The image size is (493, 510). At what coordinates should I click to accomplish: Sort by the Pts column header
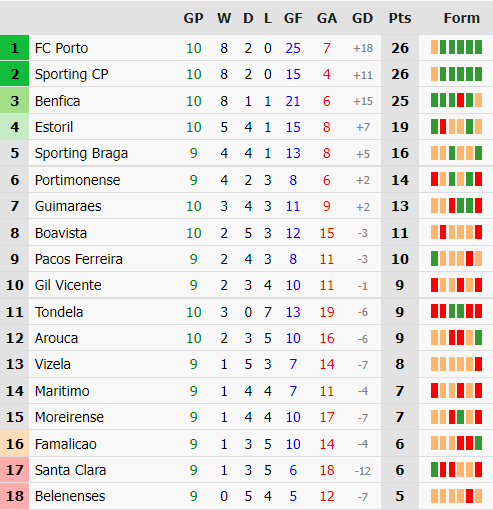[400, 18]
